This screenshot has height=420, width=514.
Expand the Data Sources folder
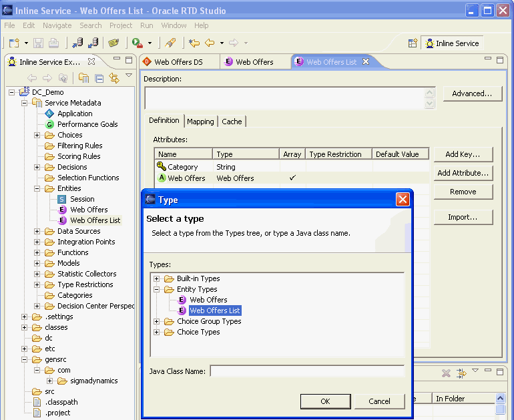[x=37, y=231]
